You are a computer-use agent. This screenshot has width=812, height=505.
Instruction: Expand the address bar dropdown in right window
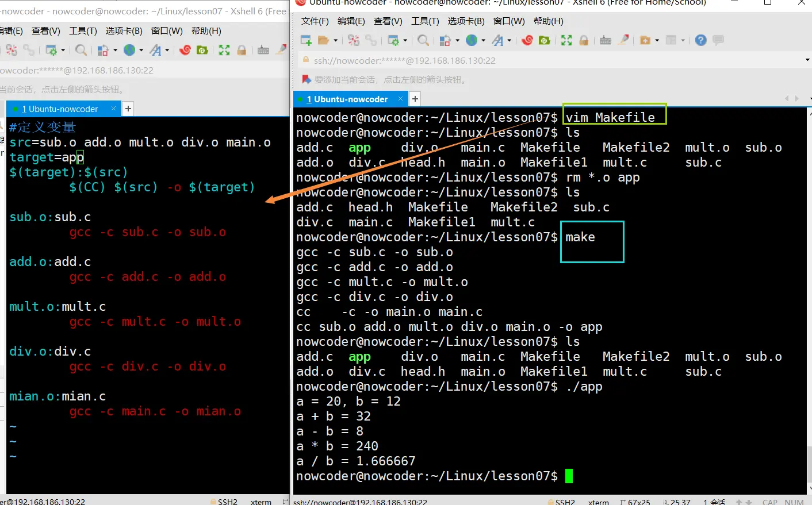click(x=807, y=60)
